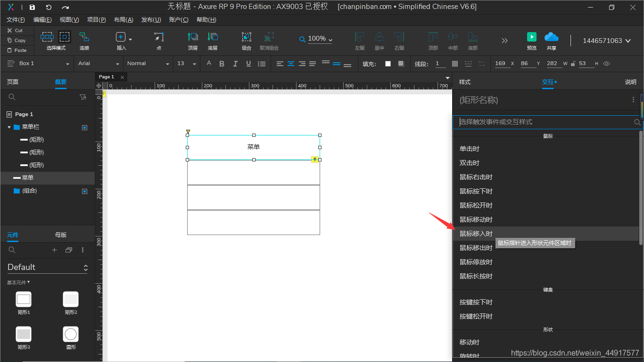The image size is (644, 362).
Task: Center text horizontally in style bar
Action: (x=291, y=64)
